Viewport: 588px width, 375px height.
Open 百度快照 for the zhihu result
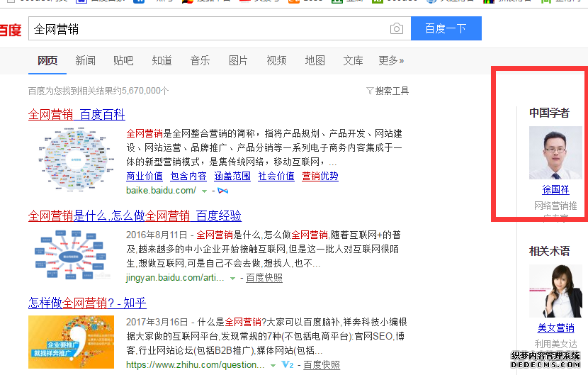click(x=322, y=365)
